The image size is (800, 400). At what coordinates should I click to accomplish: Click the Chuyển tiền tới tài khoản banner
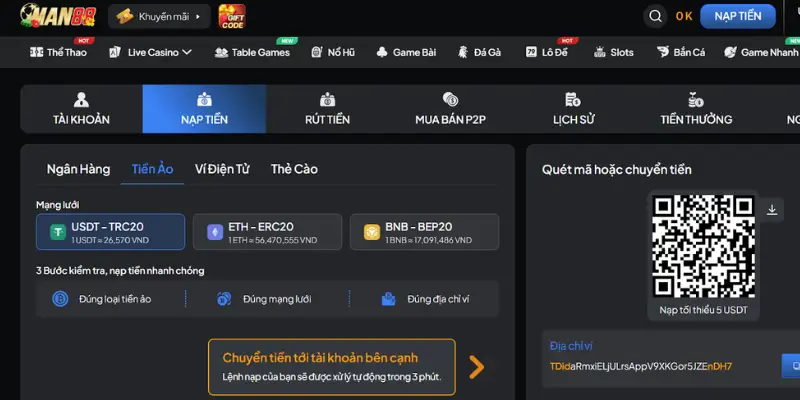[332, 367]
